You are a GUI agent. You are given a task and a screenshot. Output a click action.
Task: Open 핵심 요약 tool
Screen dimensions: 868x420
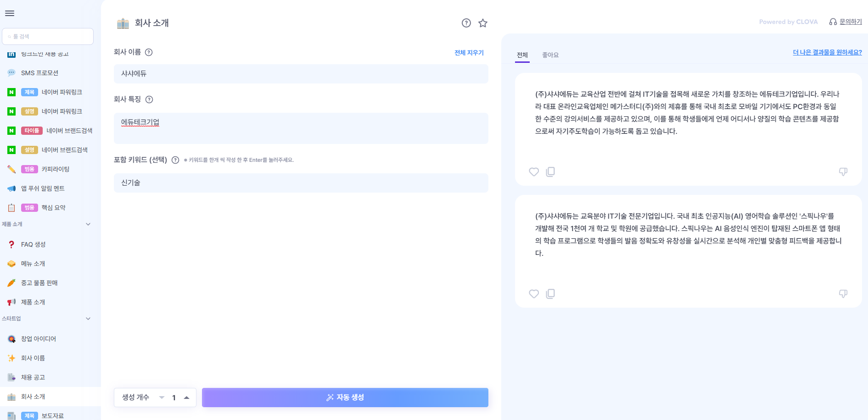(x=50, y=208)
